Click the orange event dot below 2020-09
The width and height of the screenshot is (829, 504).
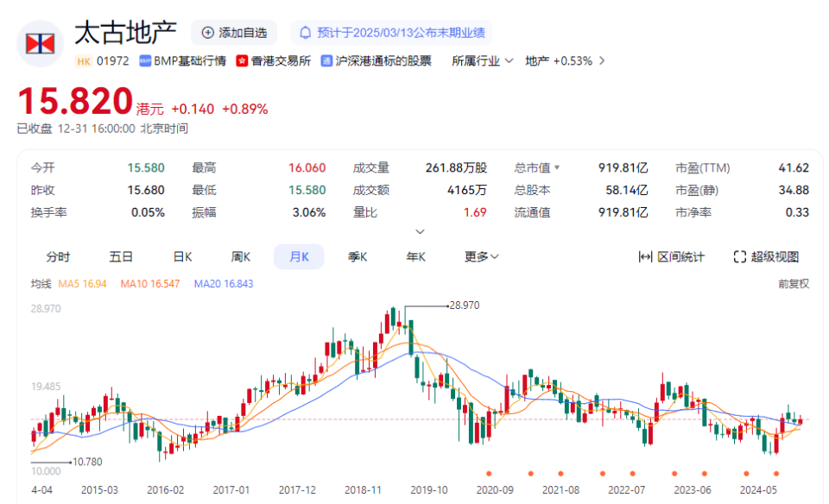(489, 473)
